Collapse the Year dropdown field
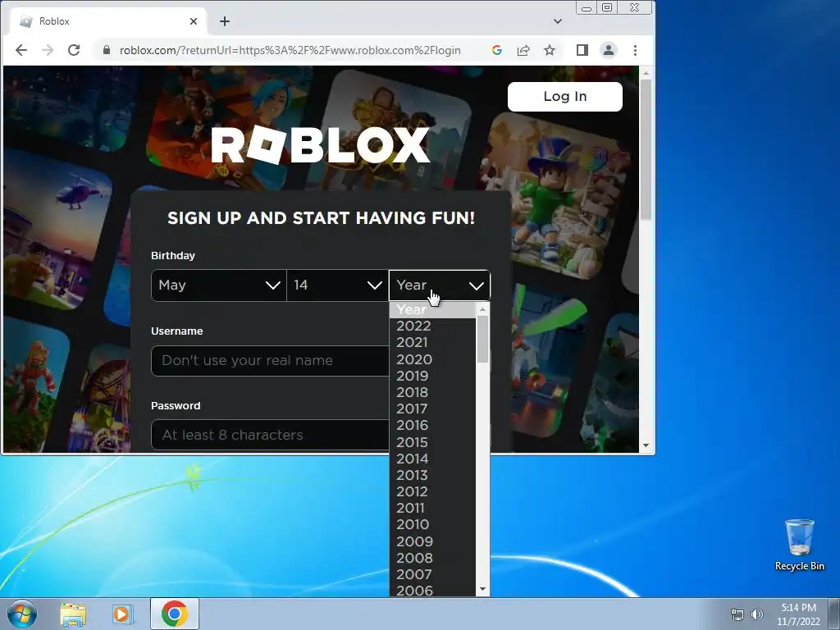840x630 pixels. pyautogui.click(x=440, y=285)
